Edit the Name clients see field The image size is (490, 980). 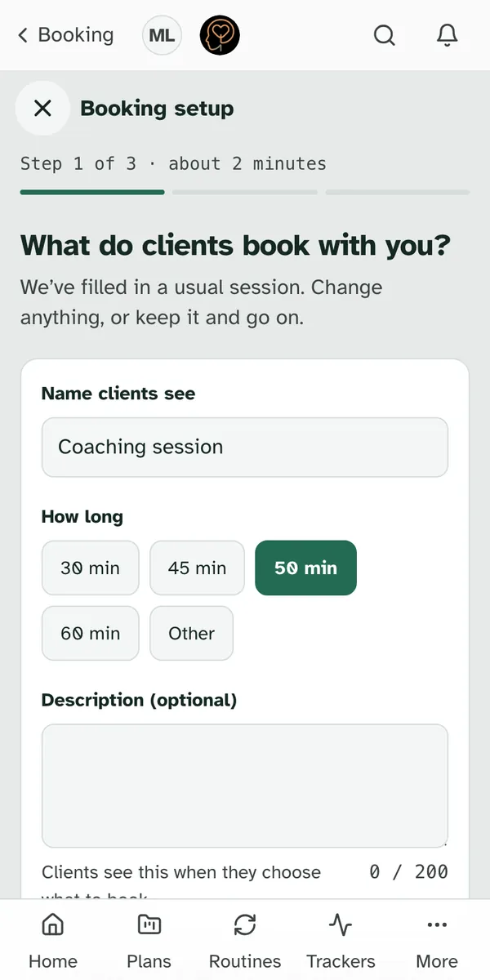(245, 448)
